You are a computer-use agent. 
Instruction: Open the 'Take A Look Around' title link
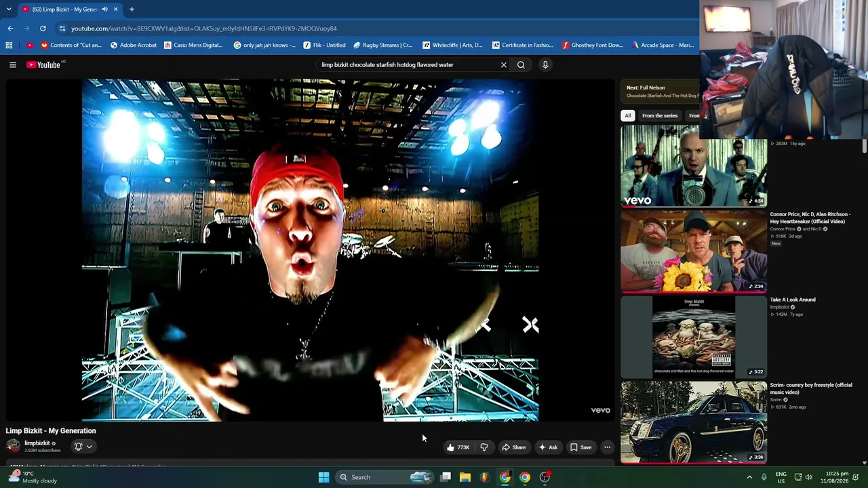(x=793, y=300)
